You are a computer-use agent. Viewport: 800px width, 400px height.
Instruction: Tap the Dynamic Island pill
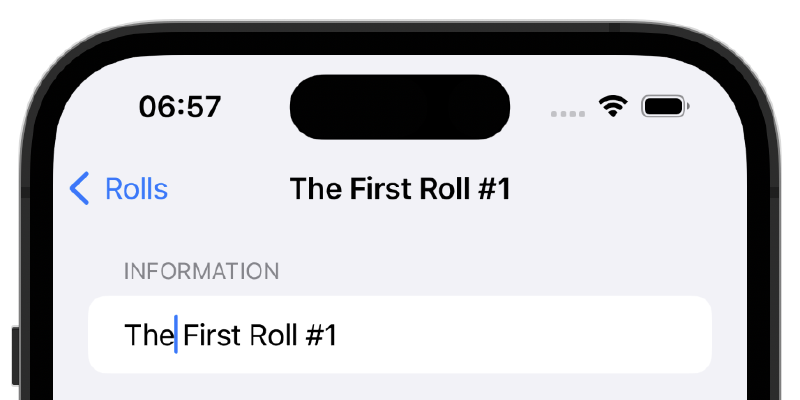(400, 107)
